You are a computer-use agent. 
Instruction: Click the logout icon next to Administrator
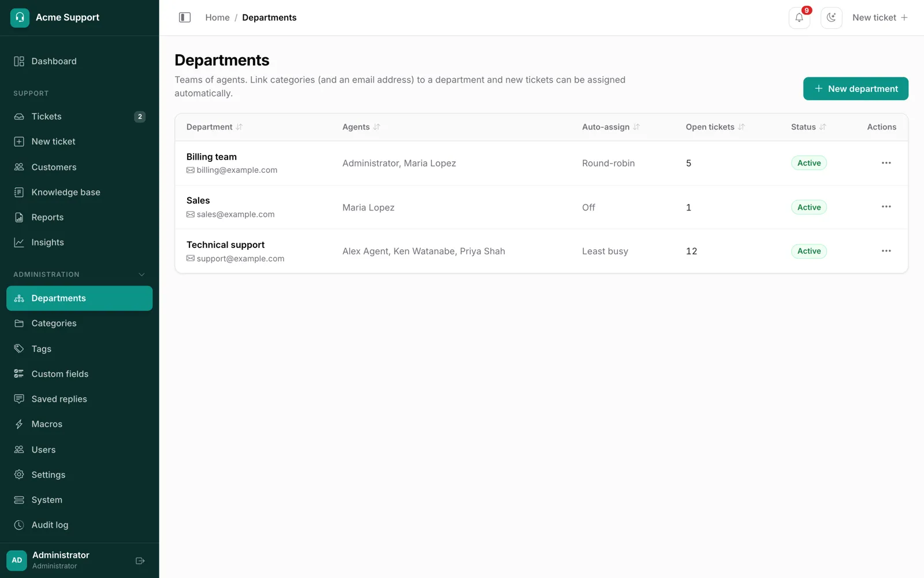point(140,561)
